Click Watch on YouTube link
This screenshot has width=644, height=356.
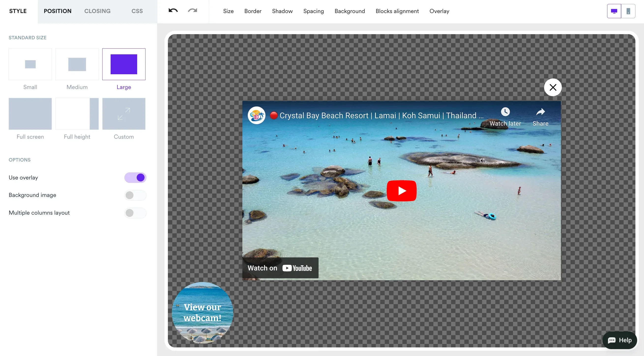coord(280,268)
